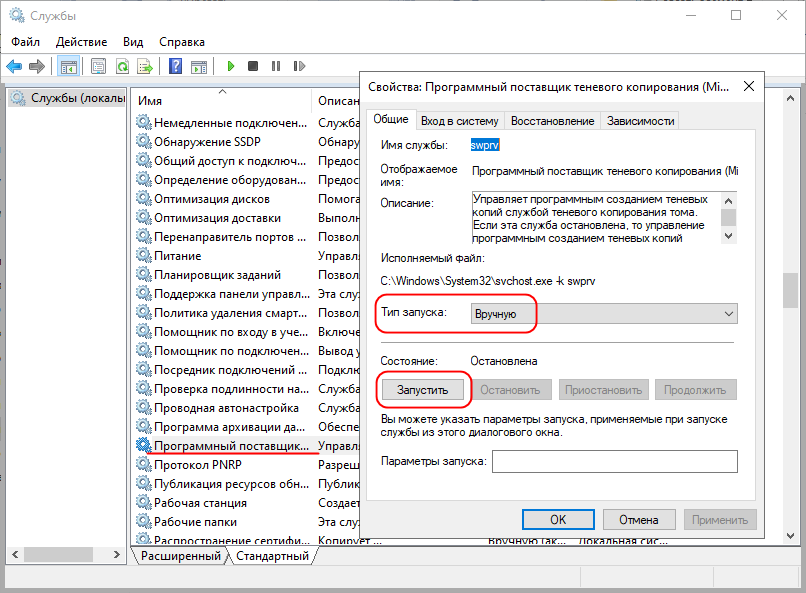Switch to the Вход в систему tab

[x=459, y=121]
